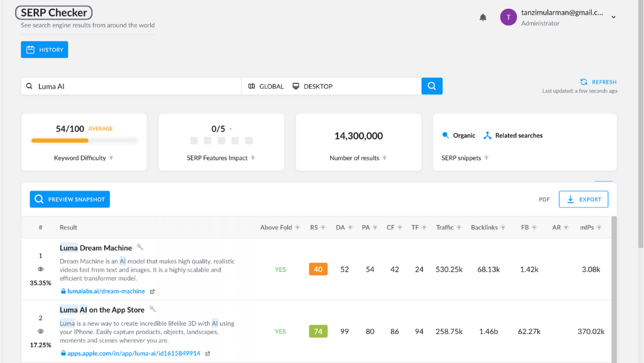Click the DA column info bulb

(x=350, y=228)
